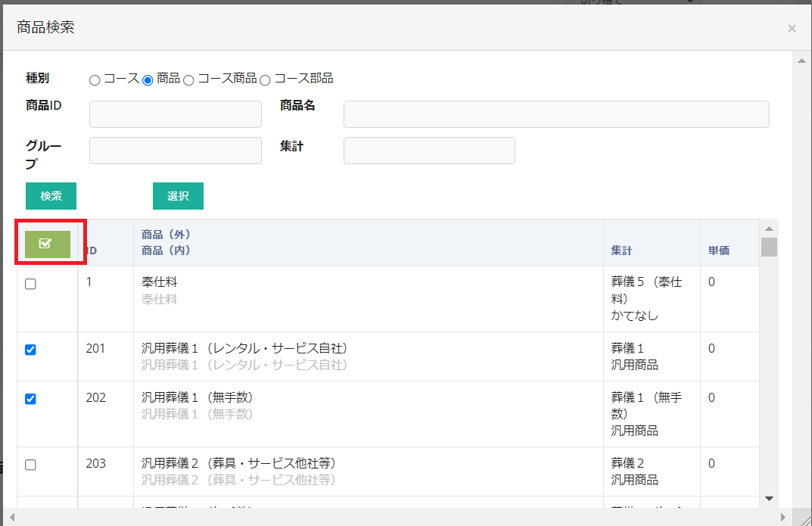Check the box for item 1 奉仕料

click(30, 284)
